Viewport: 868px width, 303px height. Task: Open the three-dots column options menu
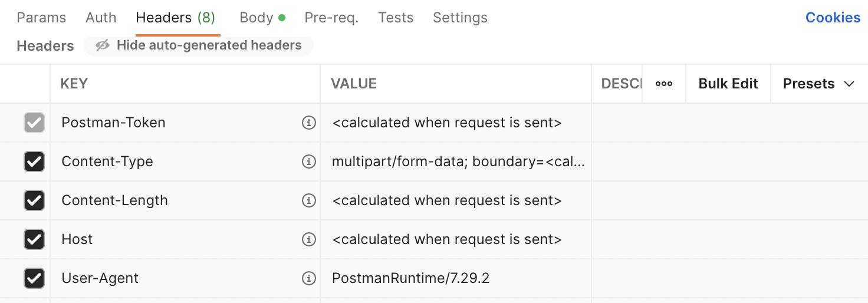(664, 84)
